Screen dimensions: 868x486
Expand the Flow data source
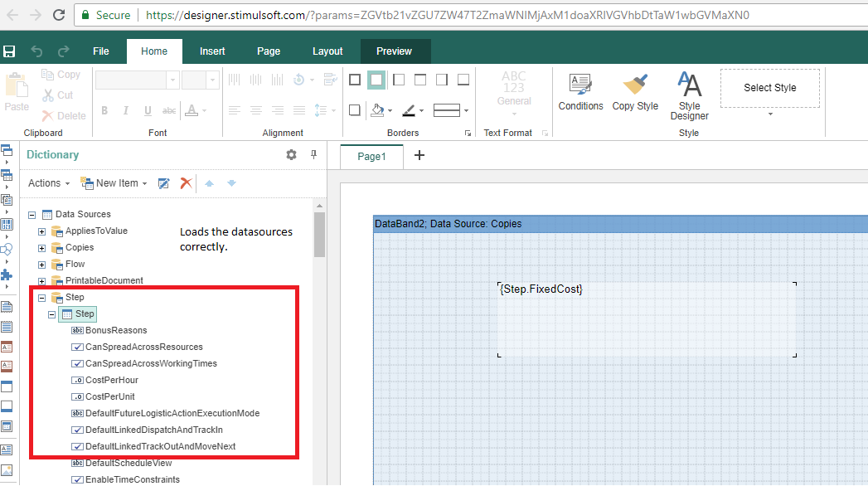[41, 265]
